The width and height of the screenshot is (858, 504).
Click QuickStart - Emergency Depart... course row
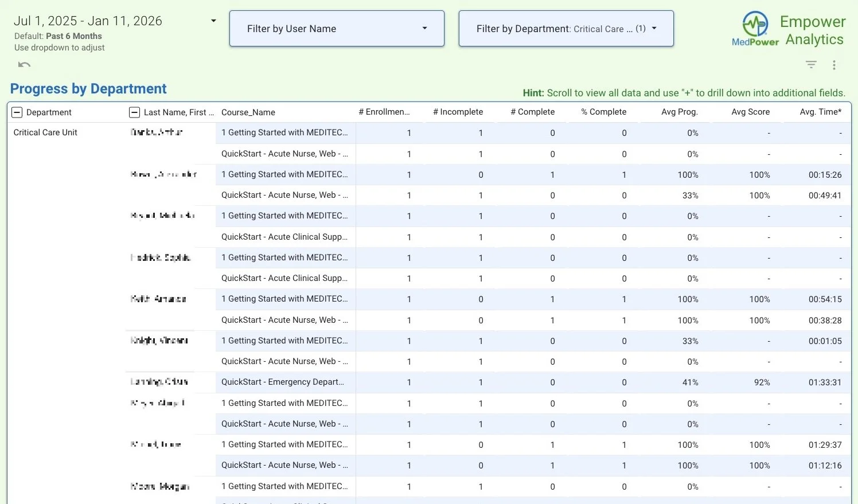click(x=283, y=382)
